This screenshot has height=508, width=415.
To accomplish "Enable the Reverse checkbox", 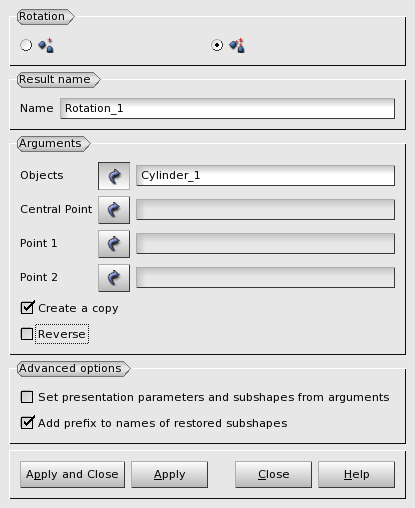I will 27,334.
